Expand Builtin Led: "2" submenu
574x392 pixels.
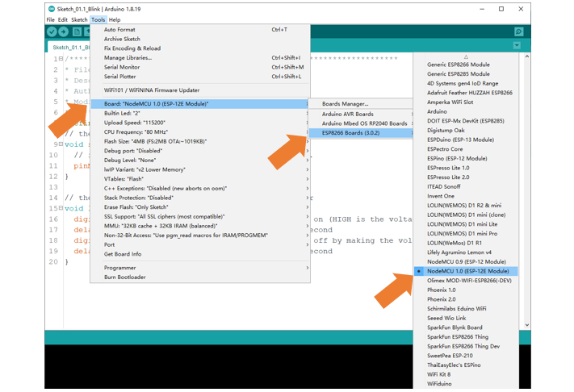pyautogui.click(x=200, y=114)
